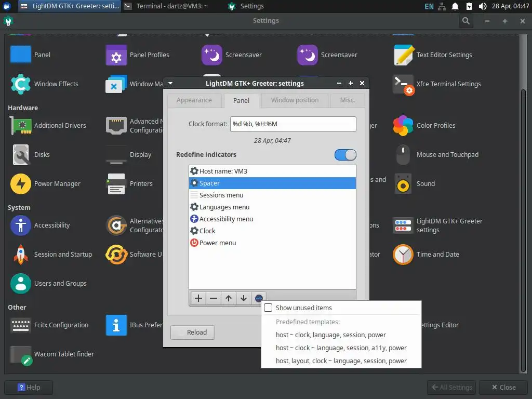Select the Languages menu row
The width and height of the screenshot is (532, 399).
[272, 207]
